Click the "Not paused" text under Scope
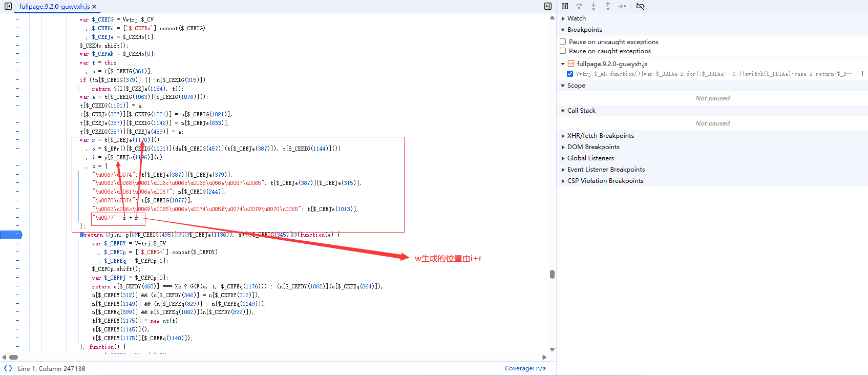 tap(712, 98)
